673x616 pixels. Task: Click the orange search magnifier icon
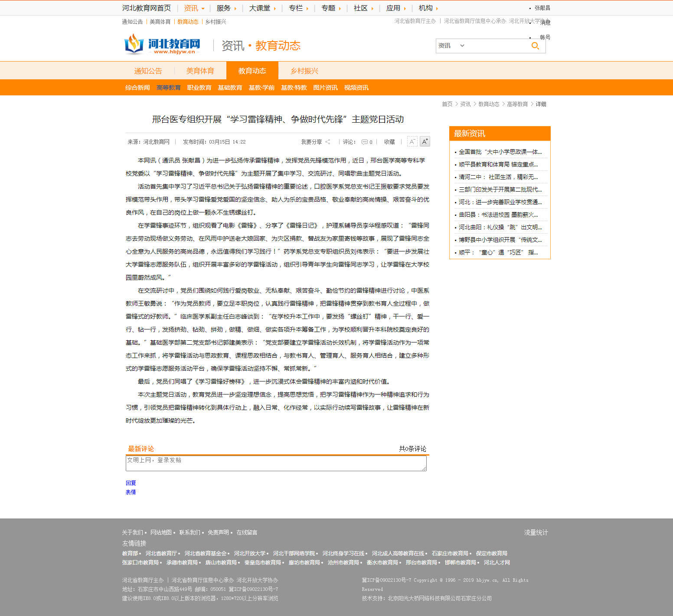pyautogui.click(x=535, y=46)
